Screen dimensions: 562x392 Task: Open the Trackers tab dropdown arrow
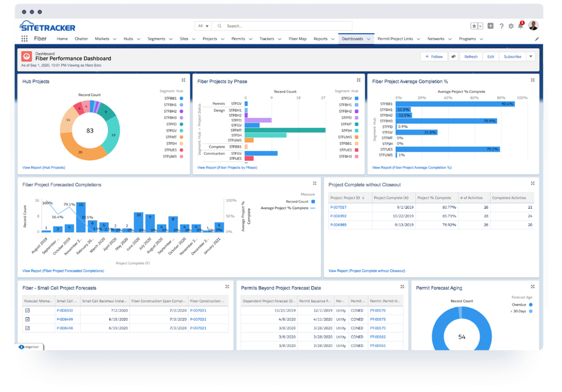[x=280, y=39]
